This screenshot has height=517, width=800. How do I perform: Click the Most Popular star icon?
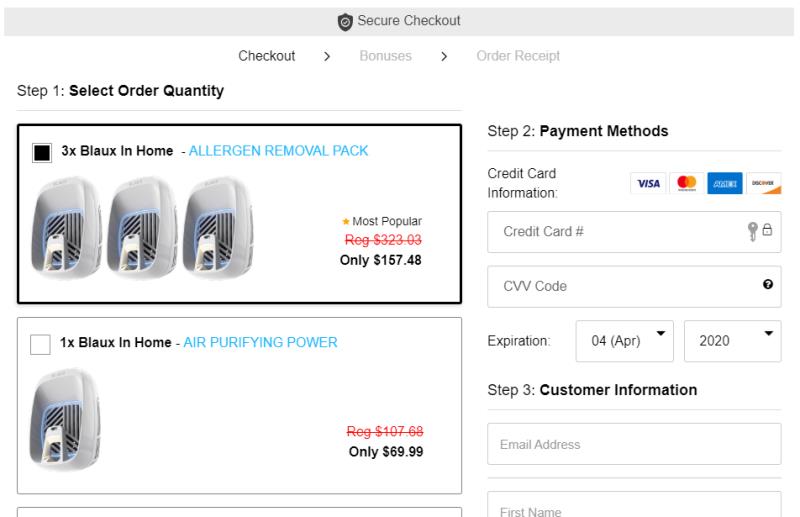coord(345,222)
